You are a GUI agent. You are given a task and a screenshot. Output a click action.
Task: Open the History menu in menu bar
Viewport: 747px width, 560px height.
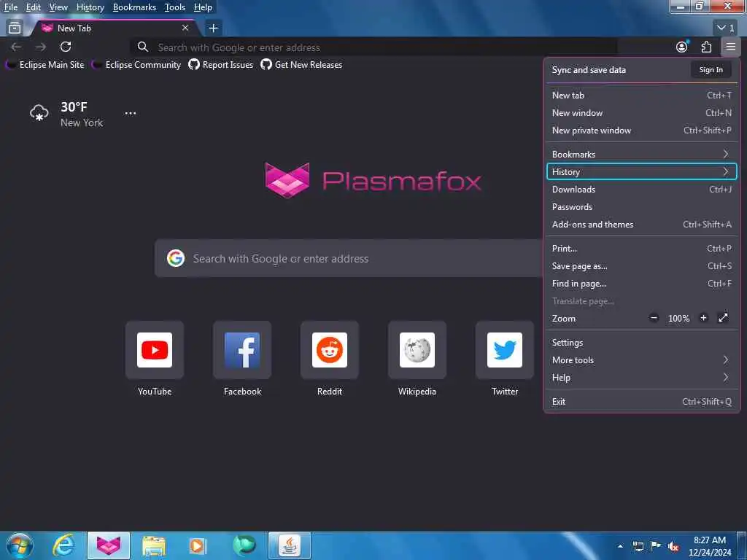[90, 7]
